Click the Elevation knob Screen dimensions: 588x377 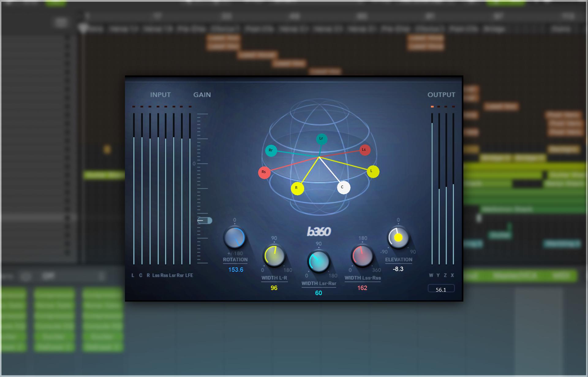tap(398, 238)
